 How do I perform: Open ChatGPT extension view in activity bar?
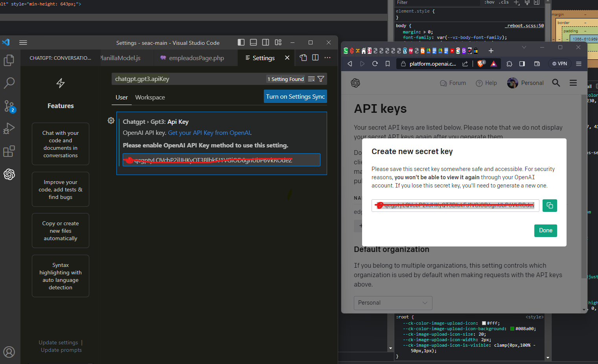(x=9, y=174)
